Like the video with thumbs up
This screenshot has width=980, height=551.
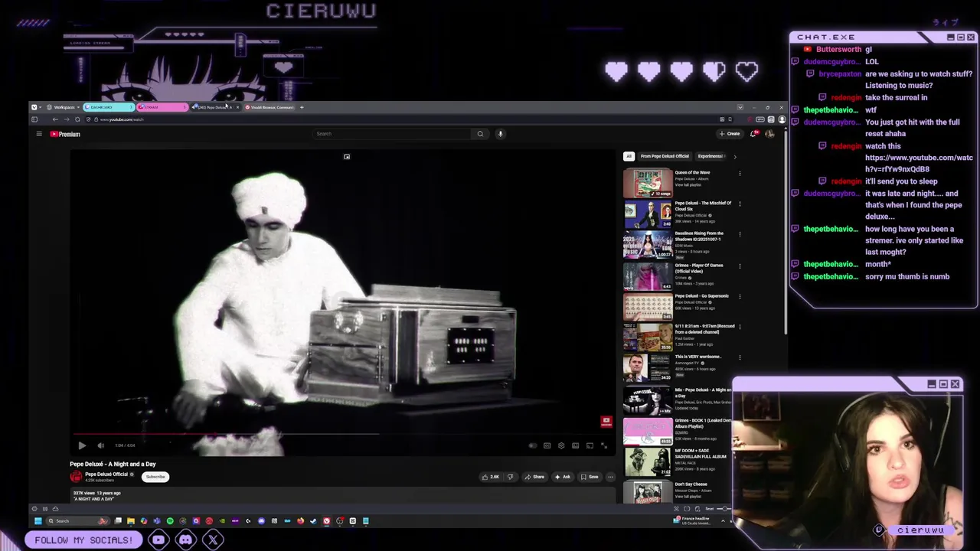[x=491, y=477]
